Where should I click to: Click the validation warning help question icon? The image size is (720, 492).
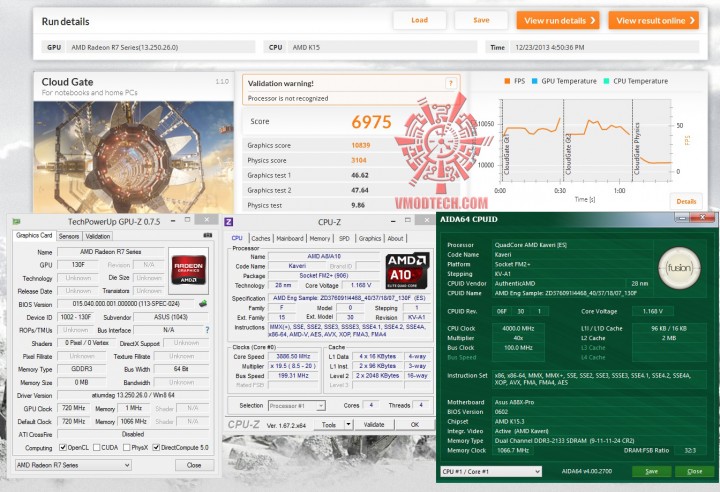pos(450,83)
